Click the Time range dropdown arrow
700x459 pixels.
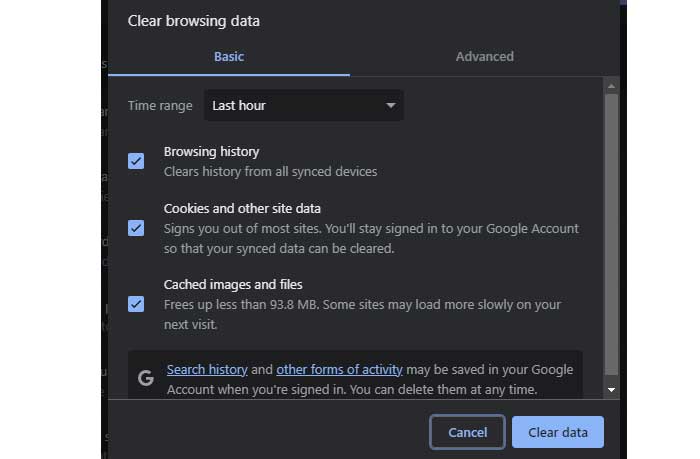(391, 105)
